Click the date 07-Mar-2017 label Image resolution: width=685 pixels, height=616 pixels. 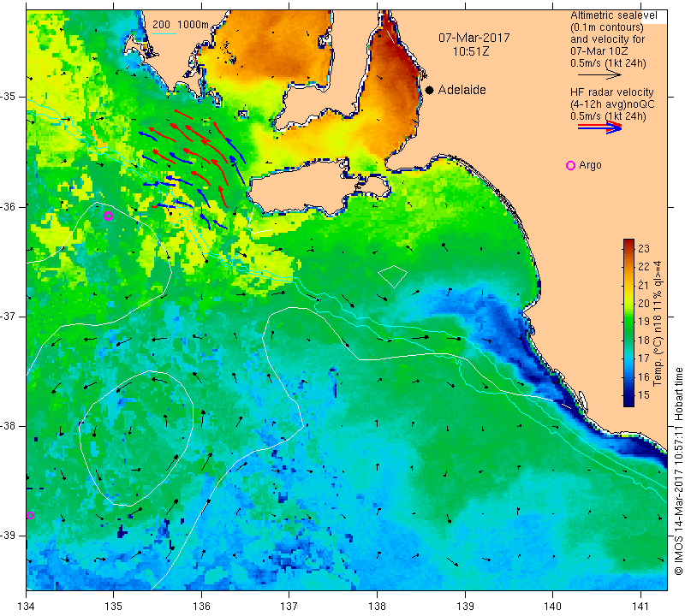coord(474,38)
